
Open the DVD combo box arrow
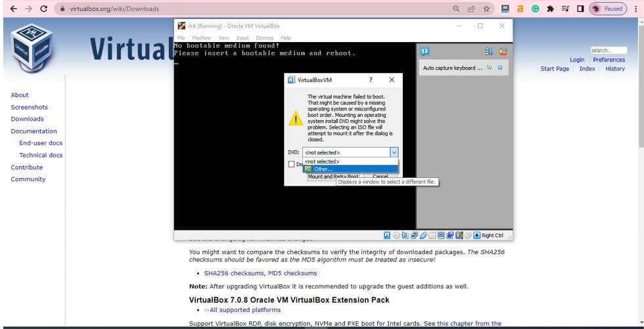pos(394,152)
